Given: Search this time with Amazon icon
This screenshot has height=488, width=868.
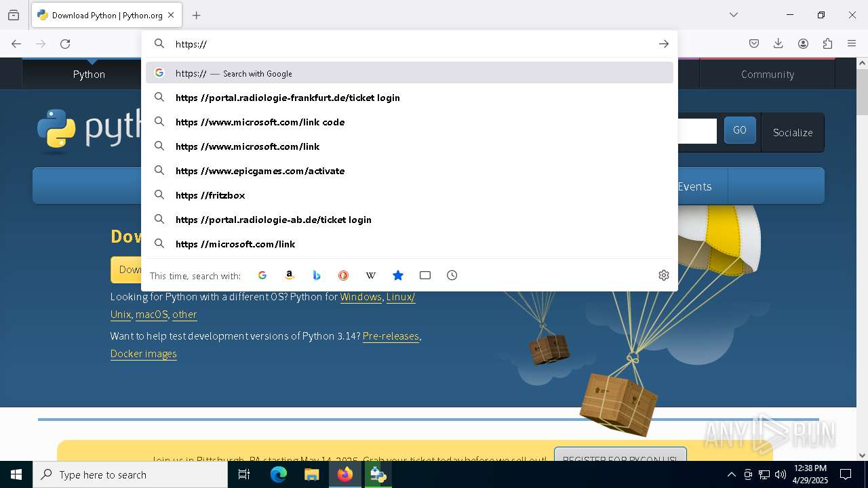Looking at the screenshot, I should 290,275.
